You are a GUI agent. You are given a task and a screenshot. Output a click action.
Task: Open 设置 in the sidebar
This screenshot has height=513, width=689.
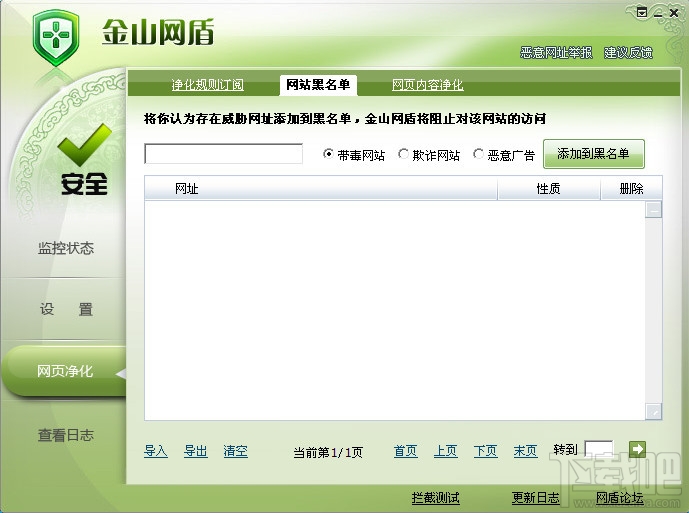pyautogui.click(x=66, y=309)
